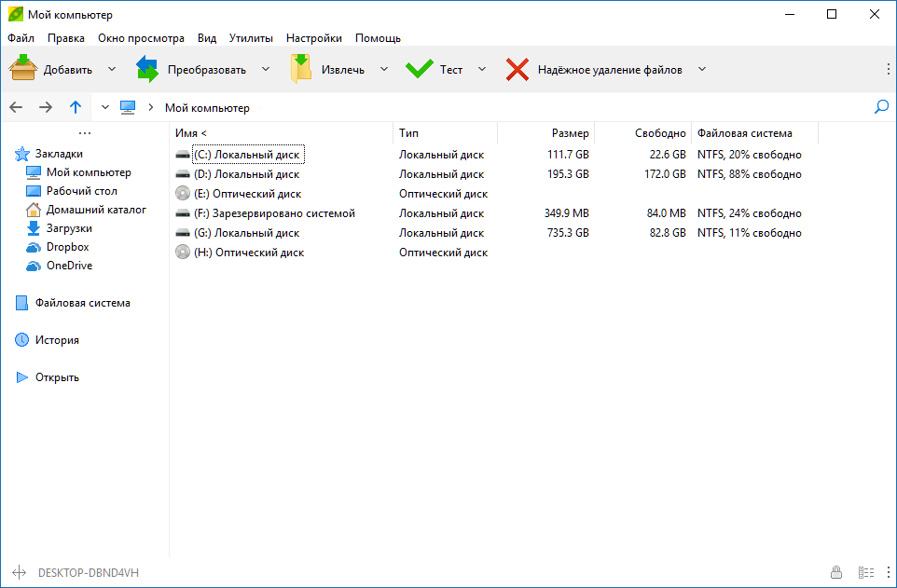This screenshot has height=588, width=897.
Task: Click the red X secure delete icon
Action: (x=517, y=69)
